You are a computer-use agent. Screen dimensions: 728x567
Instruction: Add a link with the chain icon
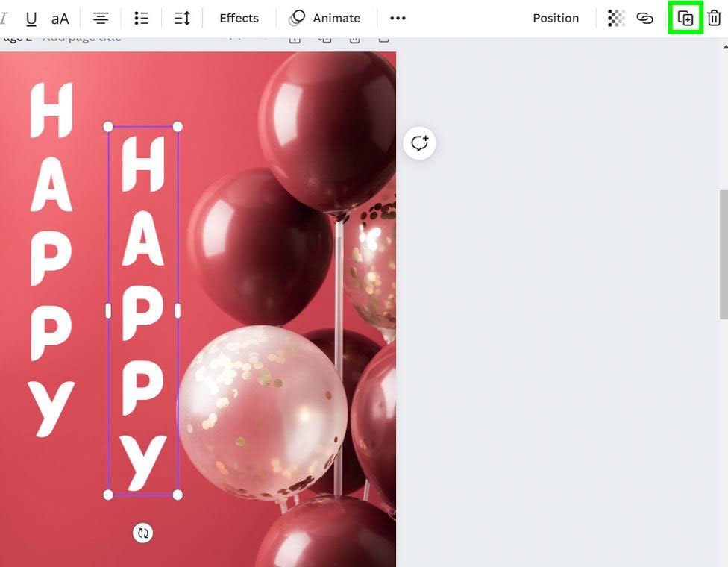point(645,19)
